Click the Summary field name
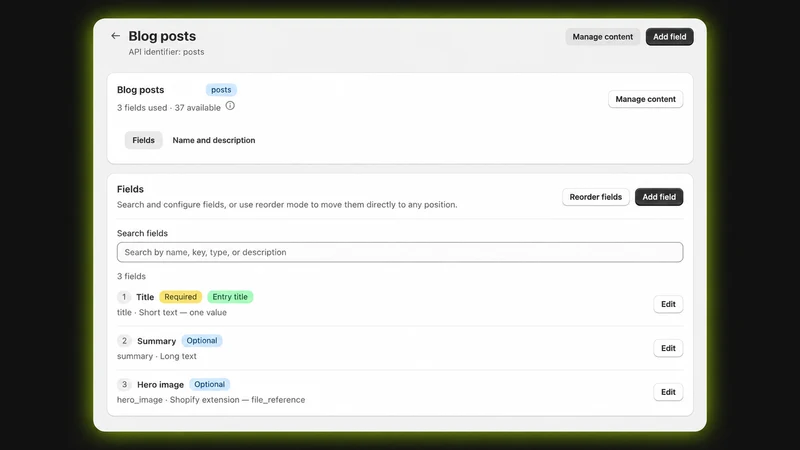Image resolution: width=800 pixels, height=450 pixels. point(156,341)
